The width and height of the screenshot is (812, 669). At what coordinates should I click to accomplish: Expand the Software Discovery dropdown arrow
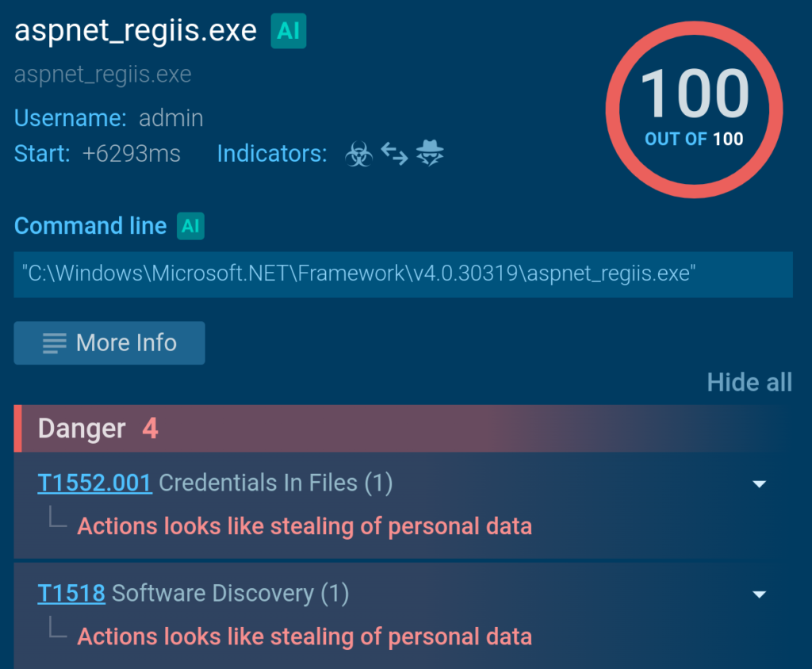point(759,594)
